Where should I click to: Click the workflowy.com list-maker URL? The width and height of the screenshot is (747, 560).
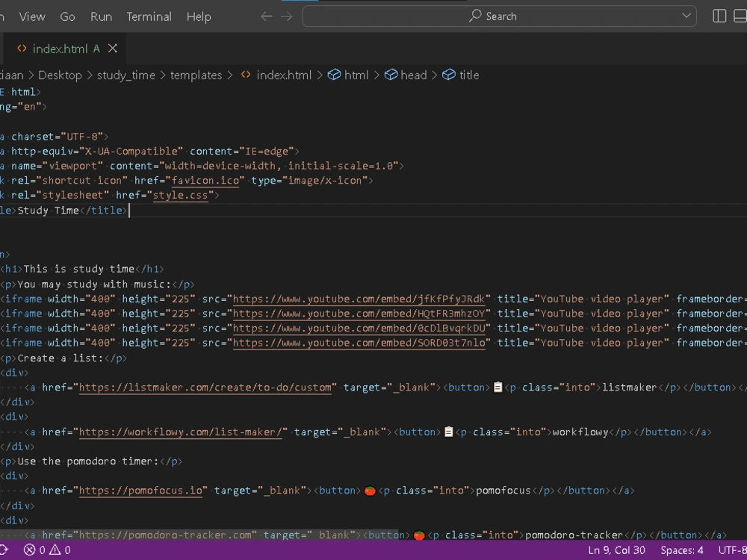[181, 432]
